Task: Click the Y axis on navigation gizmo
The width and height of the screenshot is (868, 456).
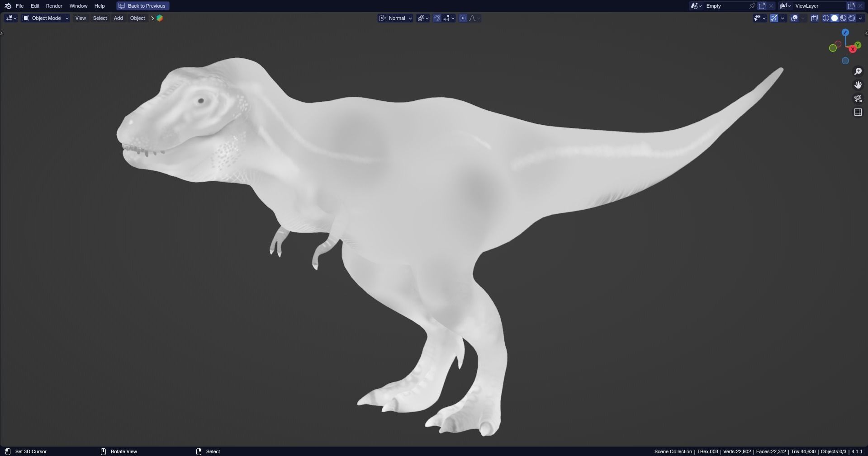Action: 858,45
